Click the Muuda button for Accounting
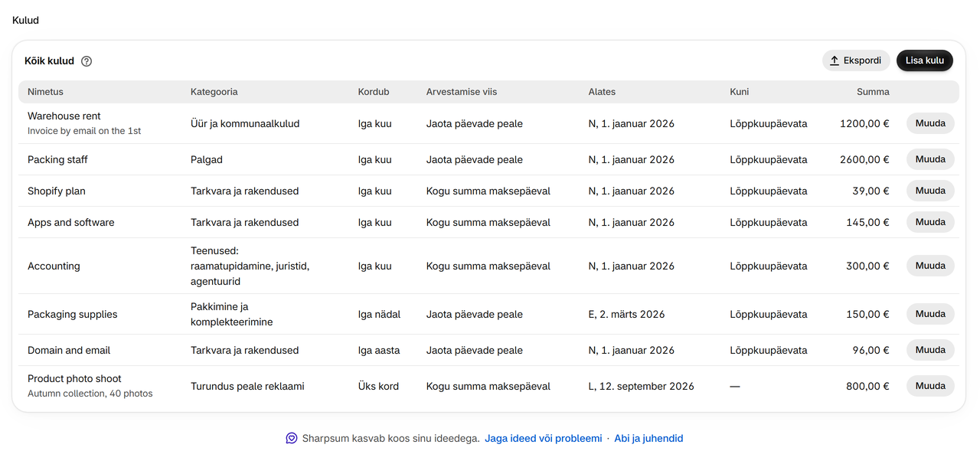 tap(930, 266)
